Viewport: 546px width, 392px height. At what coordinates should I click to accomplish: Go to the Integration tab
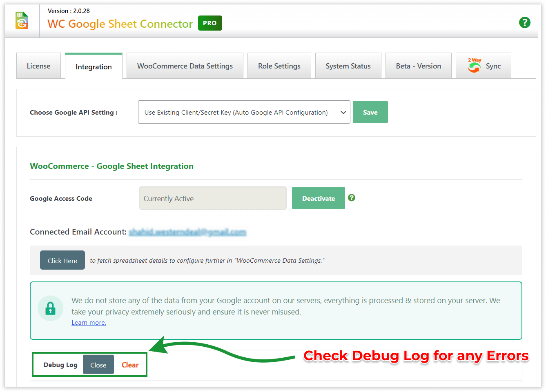[x=94, y=66]
